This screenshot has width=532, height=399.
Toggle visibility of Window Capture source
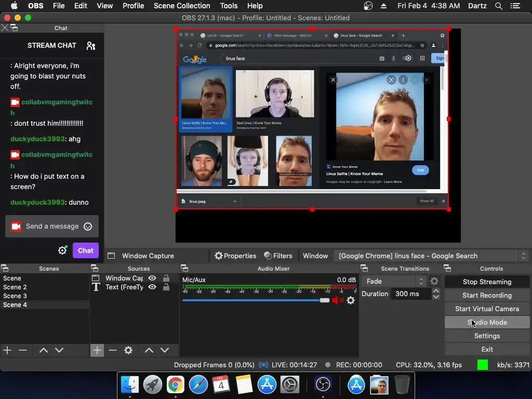152,278
